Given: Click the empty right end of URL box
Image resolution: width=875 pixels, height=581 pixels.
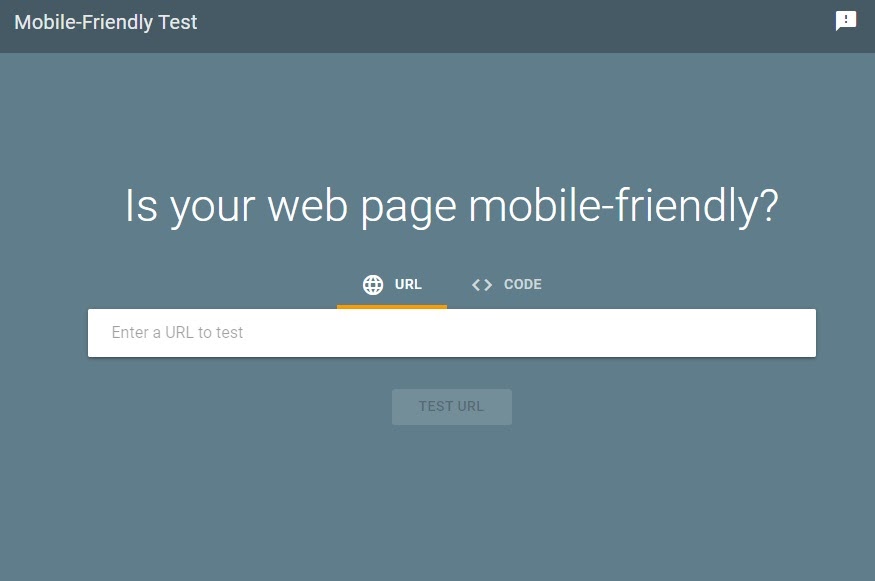Looking at the screenshot, I should pos(725,333).
